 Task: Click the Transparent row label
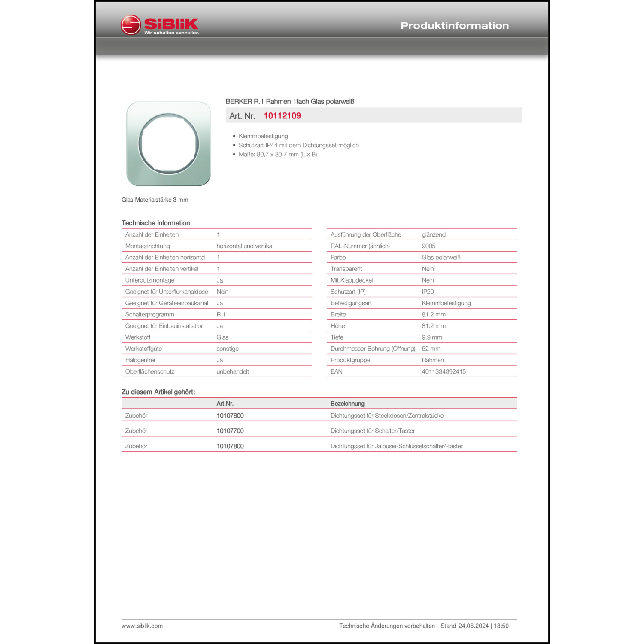(x=346, y=269)
